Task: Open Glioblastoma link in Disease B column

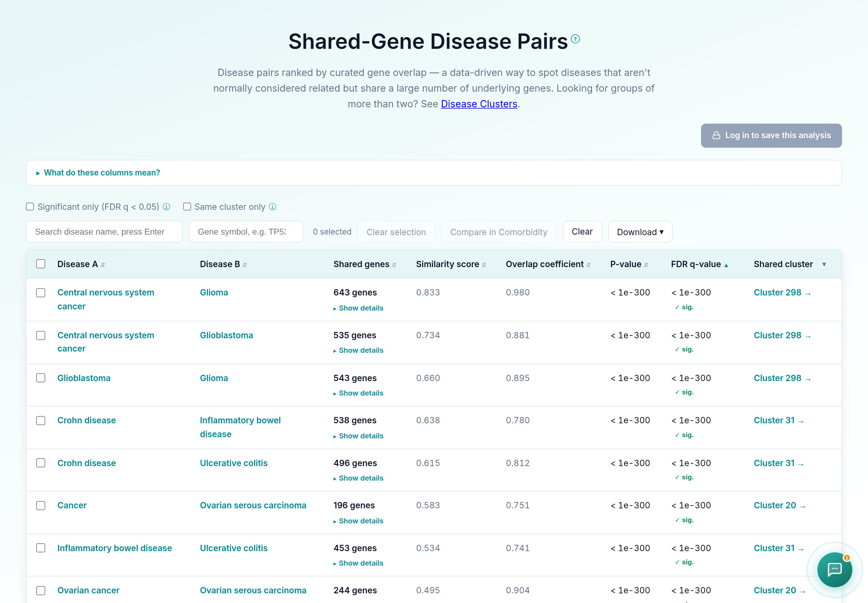Action: (226, 336)
